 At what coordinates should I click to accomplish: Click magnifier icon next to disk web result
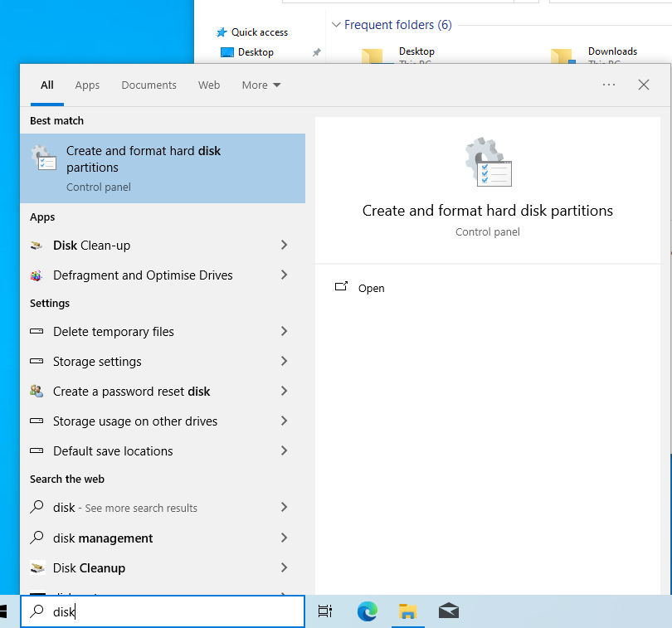(37, 507)
